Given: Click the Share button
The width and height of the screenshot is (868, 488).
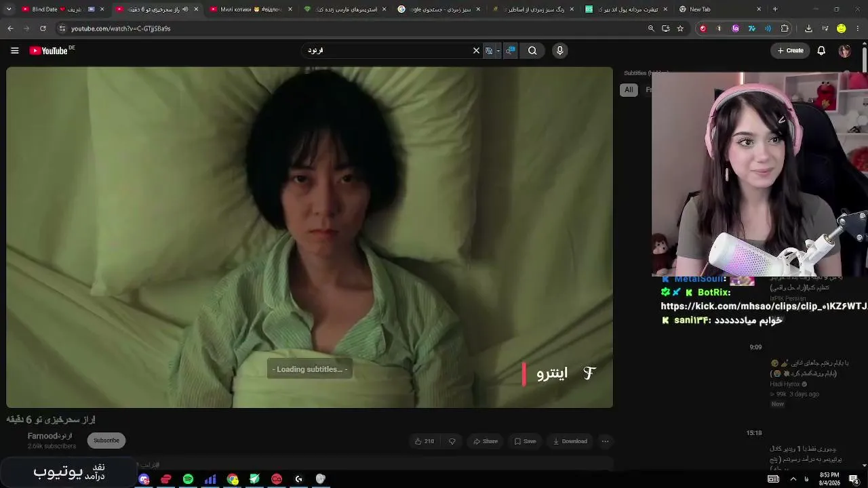Looking at the screenshot, I should click(486, 441).
